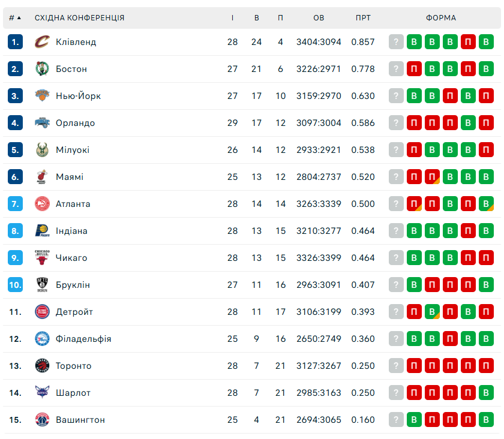Click the Chicago Bulls logo icon

(x=41, y=258)
